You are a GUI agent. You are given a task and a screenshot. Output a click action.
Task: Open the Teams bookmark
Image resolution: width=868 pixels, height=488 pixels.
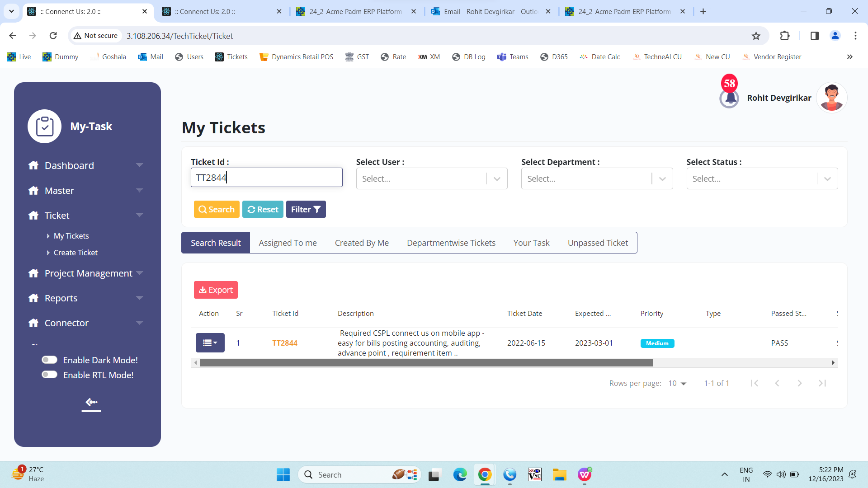click(x=513, y=57)
